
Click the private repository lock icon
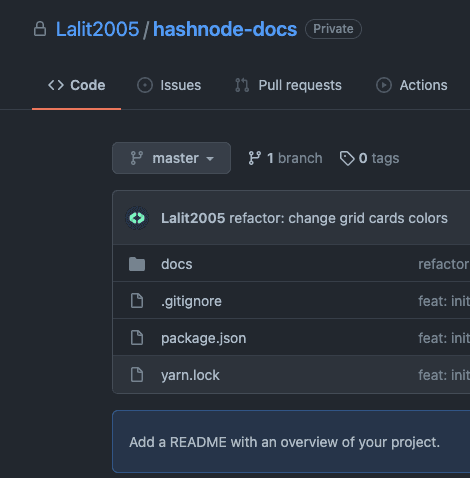(x=40, y=29)
